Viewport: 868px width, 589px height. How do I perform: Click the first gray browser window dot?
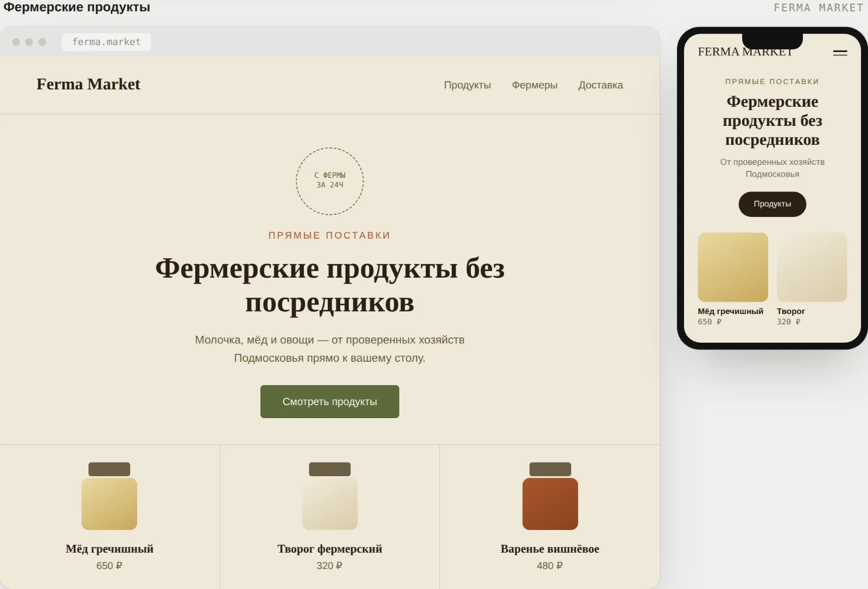[16, 42]
